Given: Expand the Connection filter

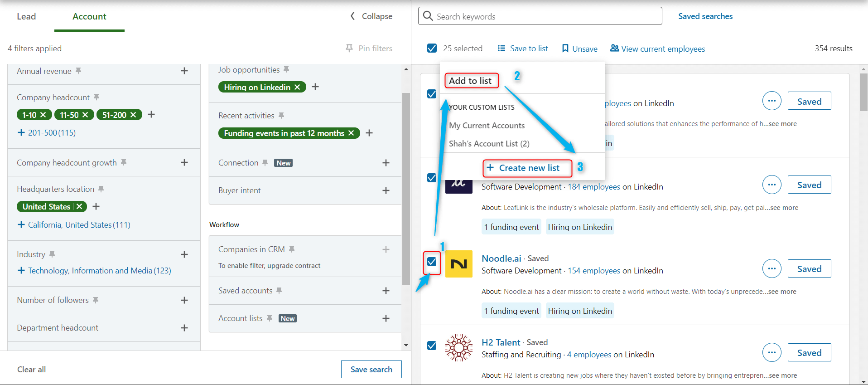Looking at the screenshot, I should pyautogui.click(x=386, y=163).
